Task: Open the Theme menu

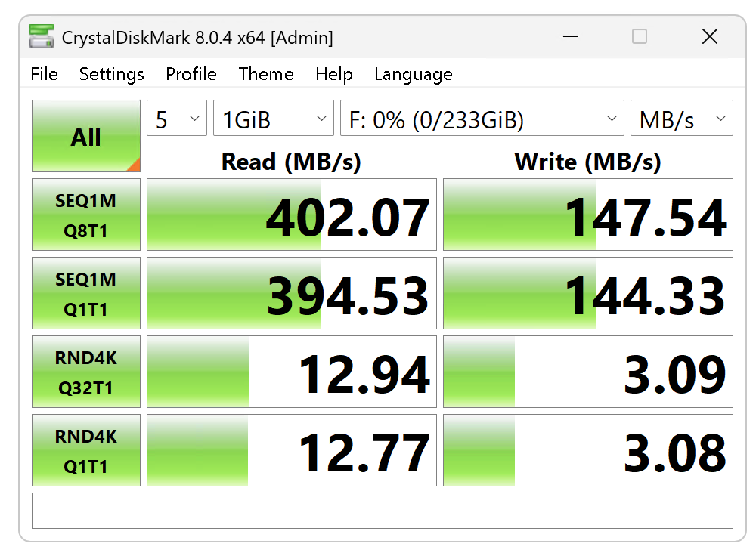Action: (x=266, y=74)
